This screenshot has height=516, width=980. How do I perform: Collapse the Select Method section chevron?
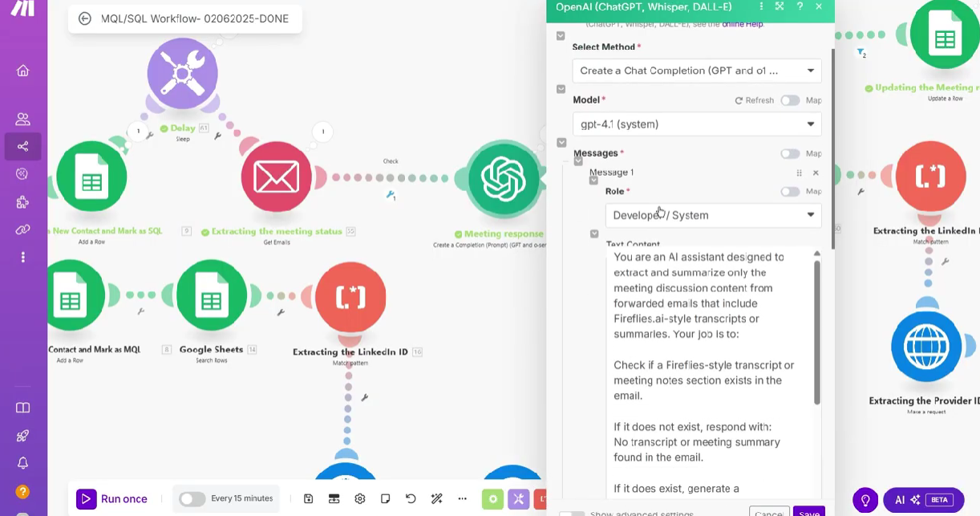click(561, 36)
